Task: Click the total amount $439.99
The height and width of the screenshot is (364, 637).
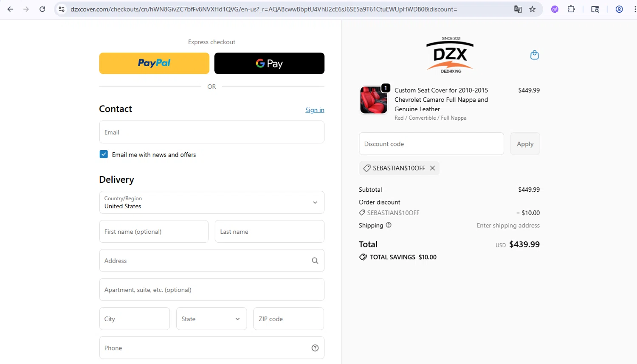Action: [524, 244]
